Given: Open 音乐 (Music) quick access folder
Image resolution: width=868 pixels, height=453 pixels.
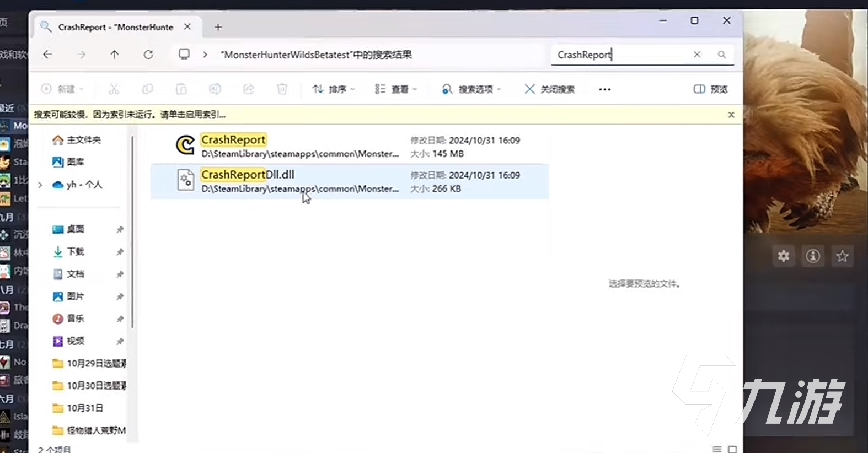Looking at the screenshot, I should click(68, 319).
